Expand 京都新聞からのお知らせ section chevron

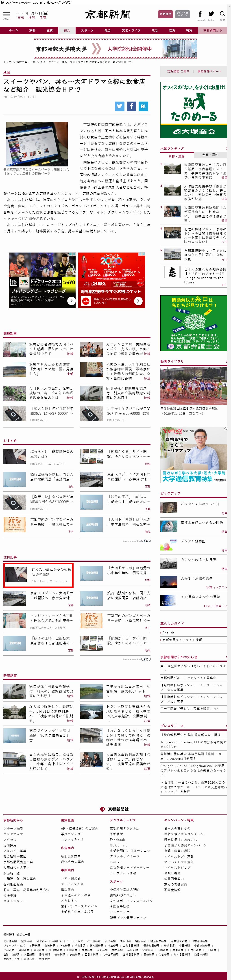pos(226,657)
